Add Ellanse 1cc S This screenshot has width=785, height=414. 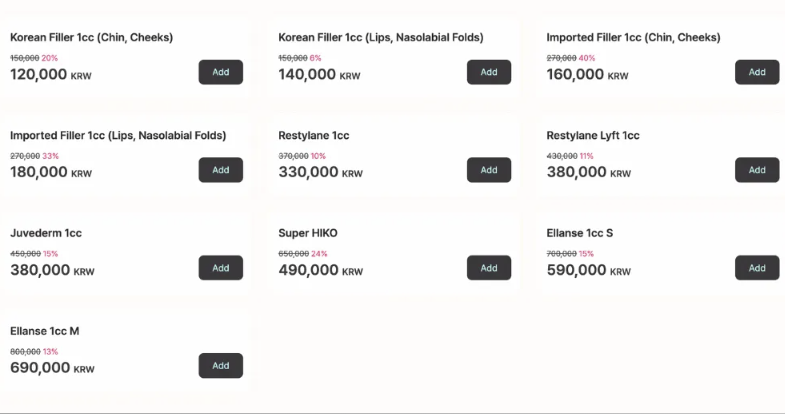point(756,268)
